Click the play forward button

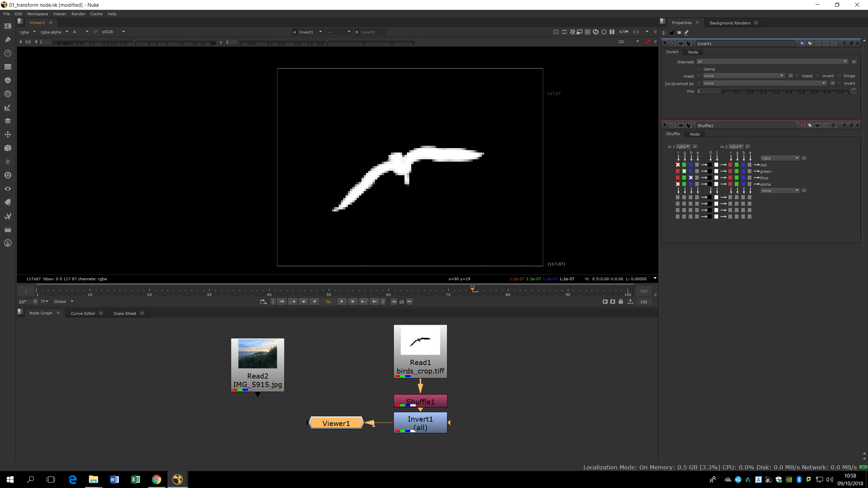(x=342, y=302)
